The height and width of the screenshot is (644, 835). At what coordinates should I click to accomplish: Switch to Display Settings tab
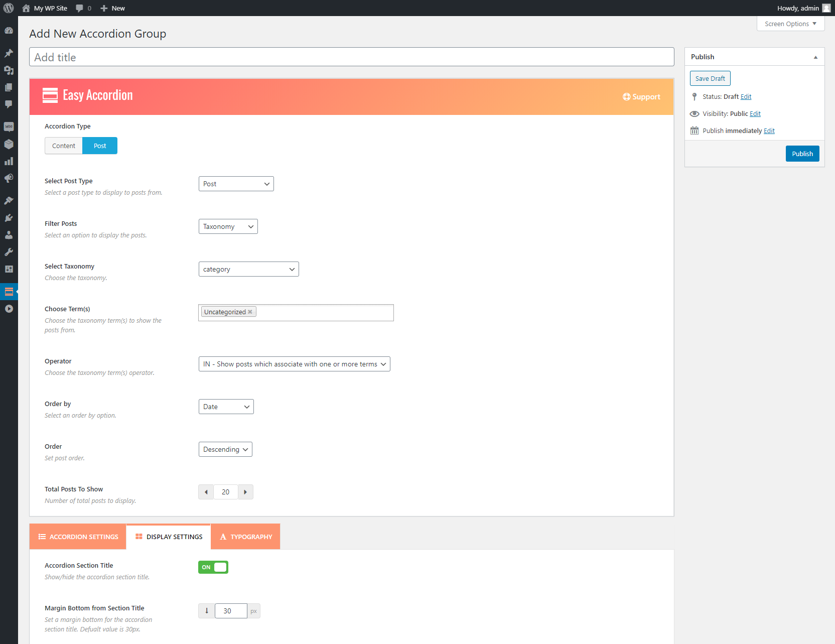pos(169,537)
